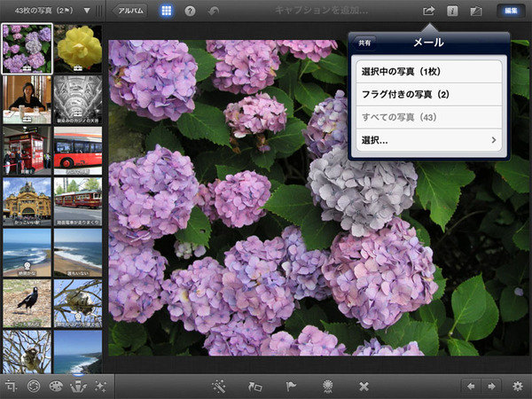Viewport: 532px width, 399px height.
Task: Expand the 選択... row chevron
Action: point(494,140)
